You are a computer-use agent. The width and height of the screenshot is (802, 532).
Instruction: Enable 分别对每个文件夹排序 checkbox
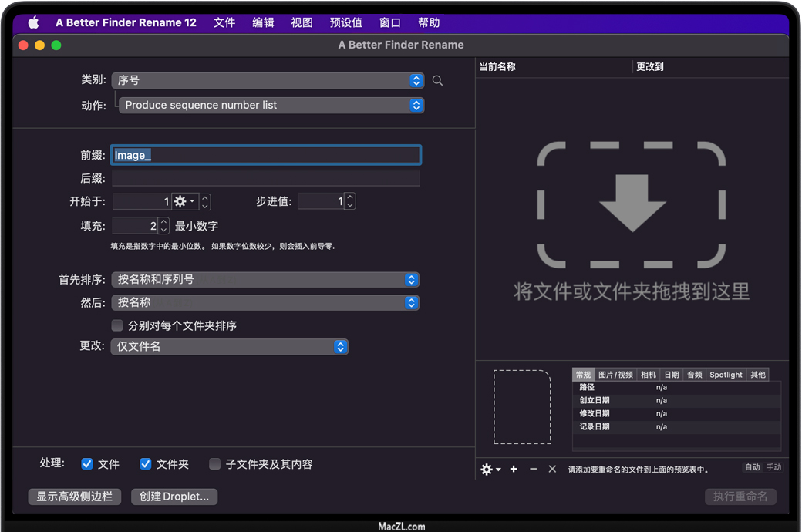click(117, 325)
